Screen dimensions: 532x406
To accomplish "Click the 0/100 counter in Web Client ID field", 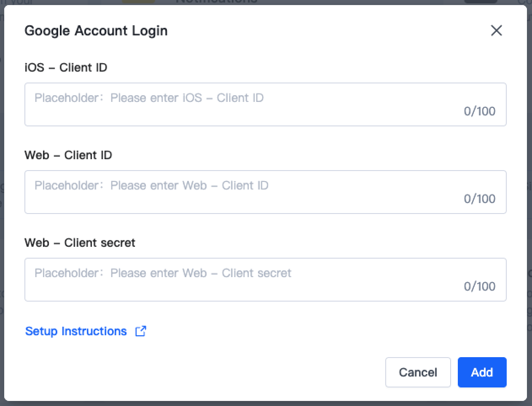I will (479, 199).
